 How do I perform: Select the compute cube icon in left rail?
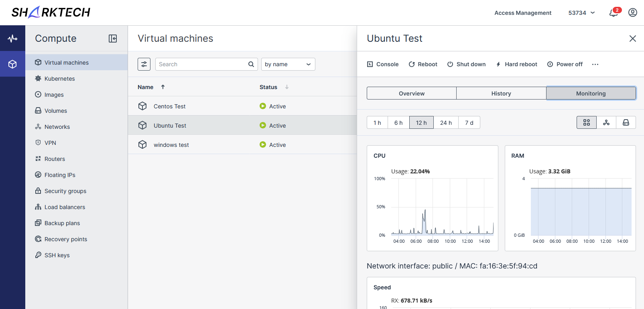pos(12,64)
